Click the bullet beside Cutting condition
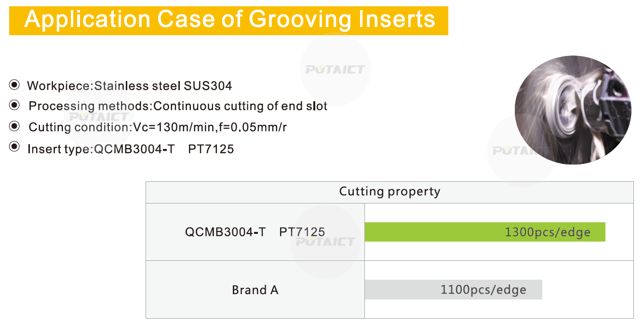 point(14,126)
